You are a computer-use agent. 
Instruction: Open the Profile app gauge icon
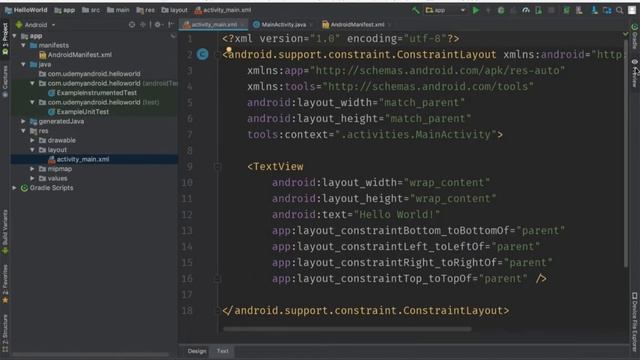click(x=526, y=10)
